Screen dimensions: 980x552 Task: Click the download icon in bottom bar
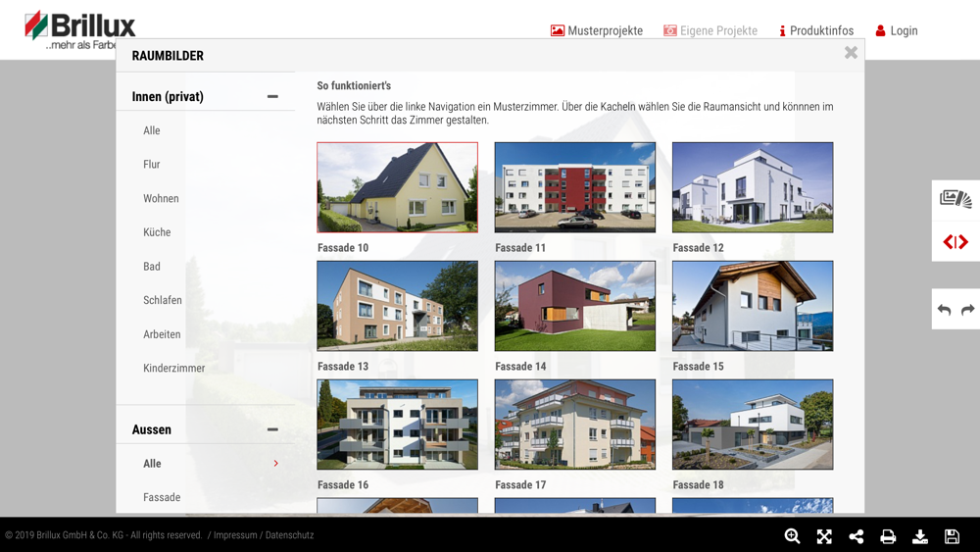[920, 535]
